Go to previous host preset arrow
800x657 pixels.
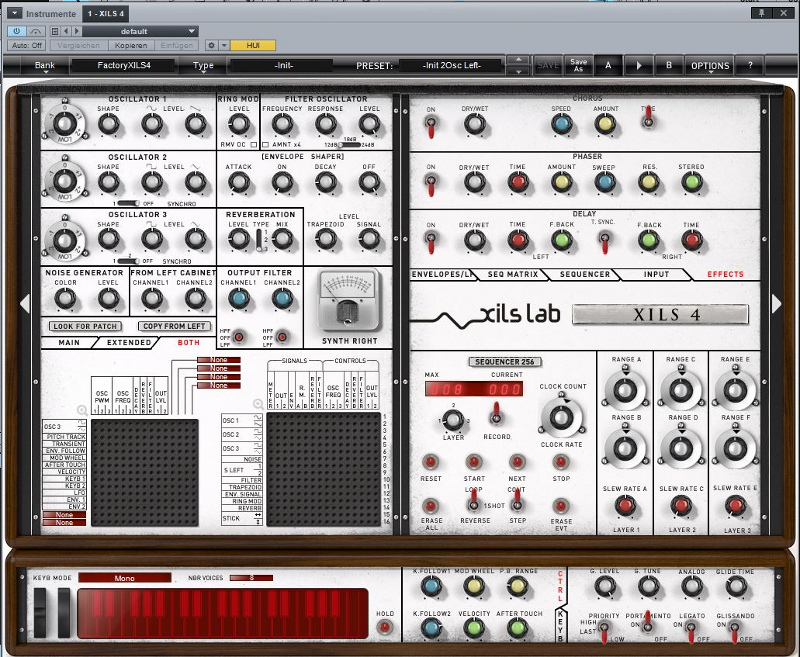[66, 31]
